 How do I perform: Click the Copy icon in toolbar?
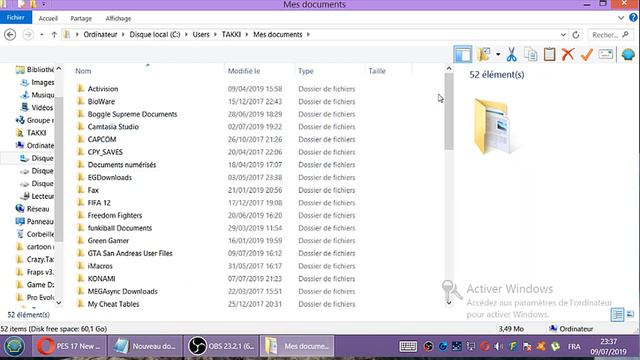(x=531, y=54)
